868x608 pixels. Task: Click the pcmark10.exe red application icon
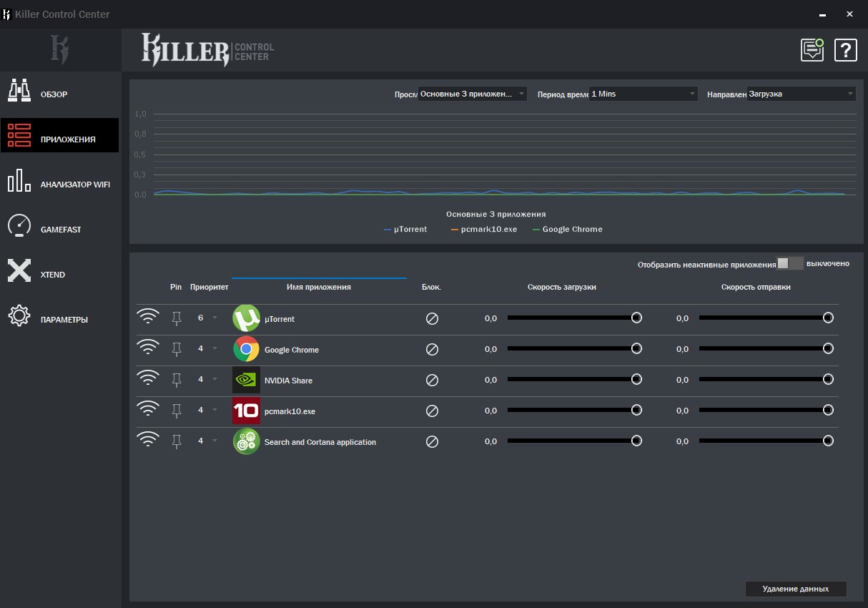246,411
